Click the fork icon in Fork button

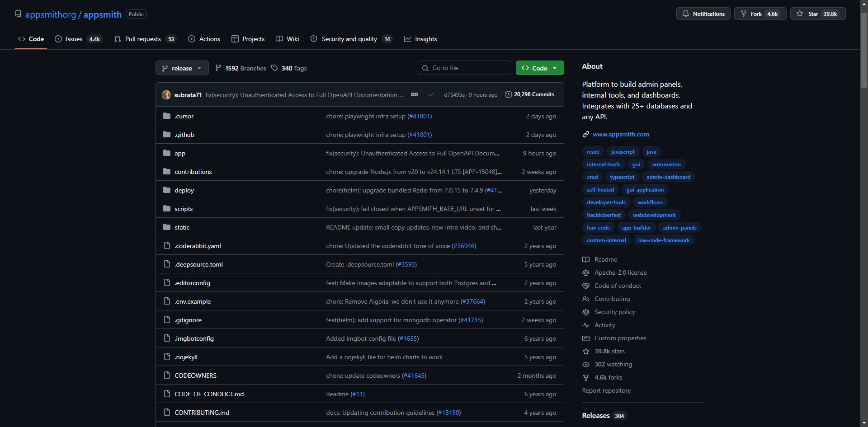(x=743, y=14)
